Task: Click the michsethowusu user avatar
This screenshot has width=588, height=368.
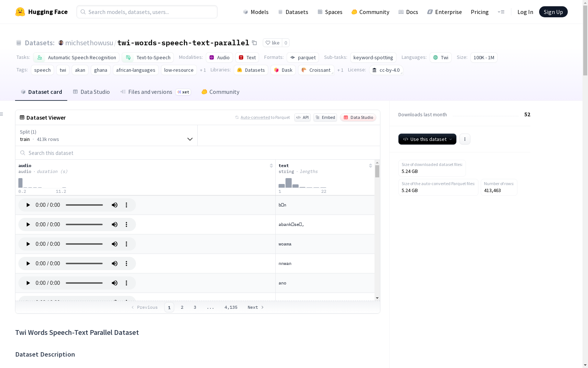Action: coord(61,43)
